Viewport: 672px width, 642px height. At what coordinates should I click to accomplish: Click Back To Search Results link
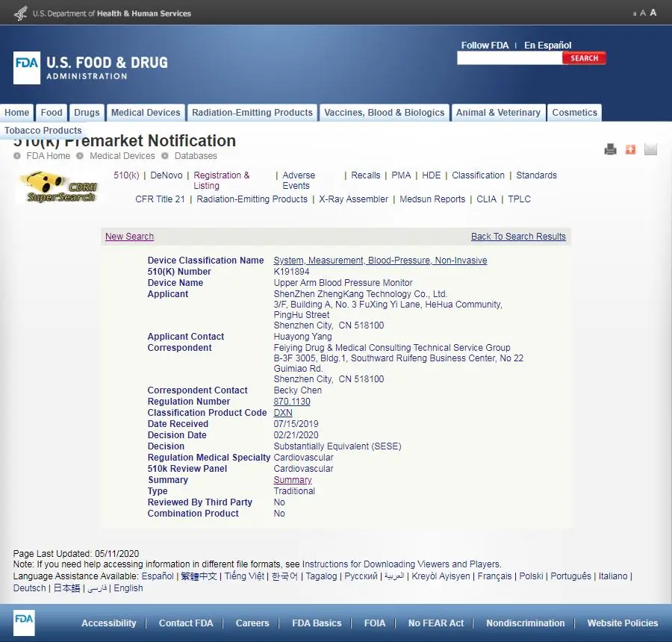click(518, 237)
